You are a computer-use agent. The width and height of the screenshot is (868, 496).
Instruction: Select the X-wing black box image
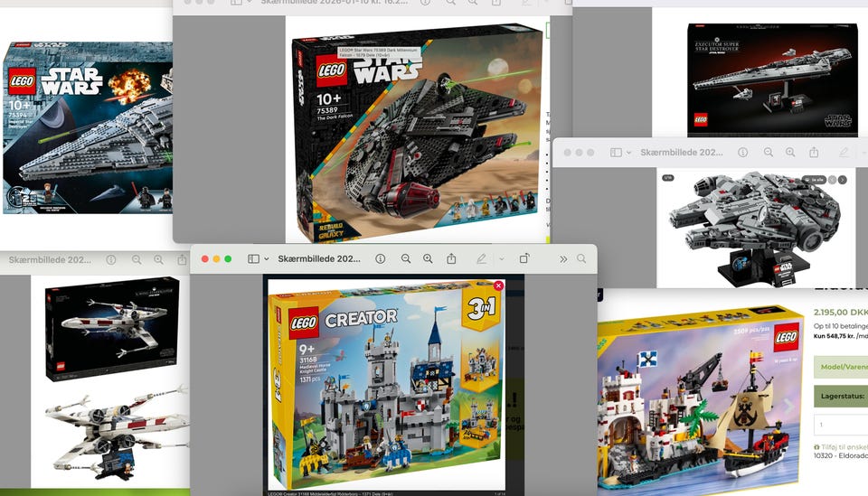coord(112,329)
